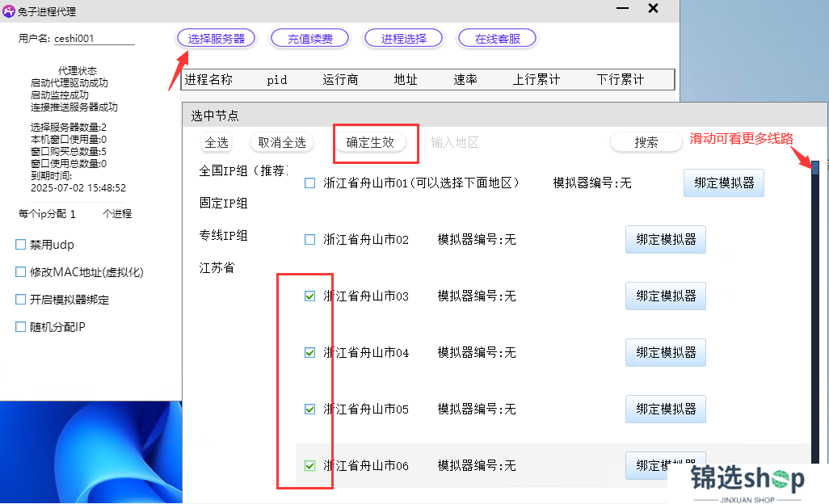Minimize the 兔子进程代理 window
829x504 pixels.
click(623, 8)
